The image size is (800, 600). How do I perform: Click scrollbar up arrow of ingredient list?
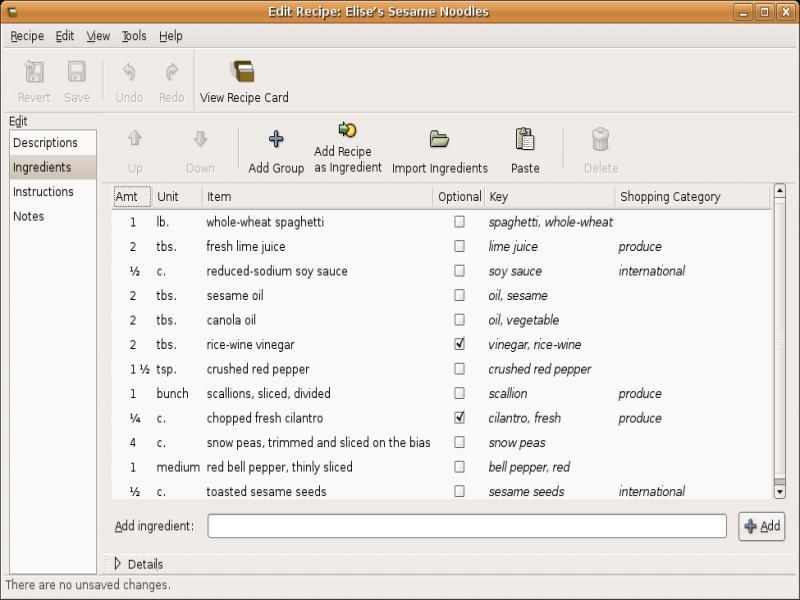(780, 191)
